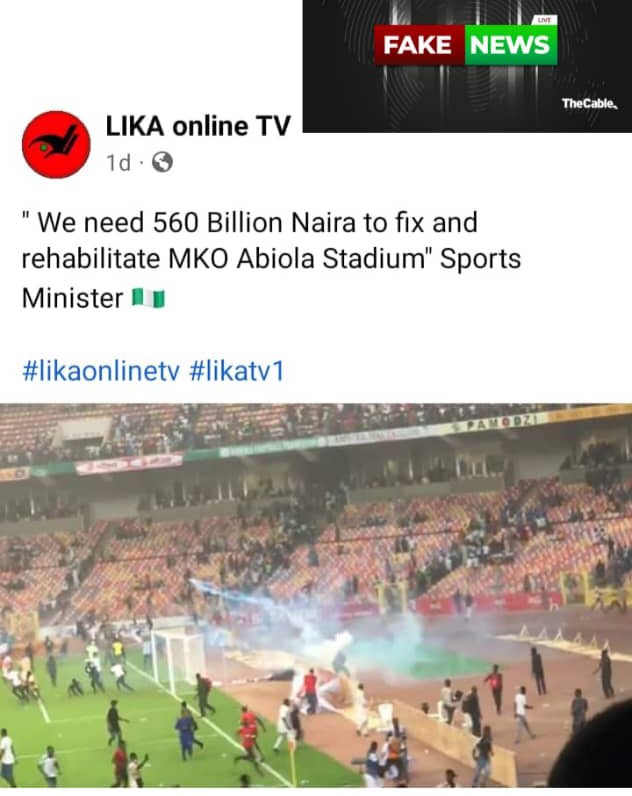The width and height of the screenshot is (632, 796).
Task: Click the small LIVE badge
Action: [544, 20]
